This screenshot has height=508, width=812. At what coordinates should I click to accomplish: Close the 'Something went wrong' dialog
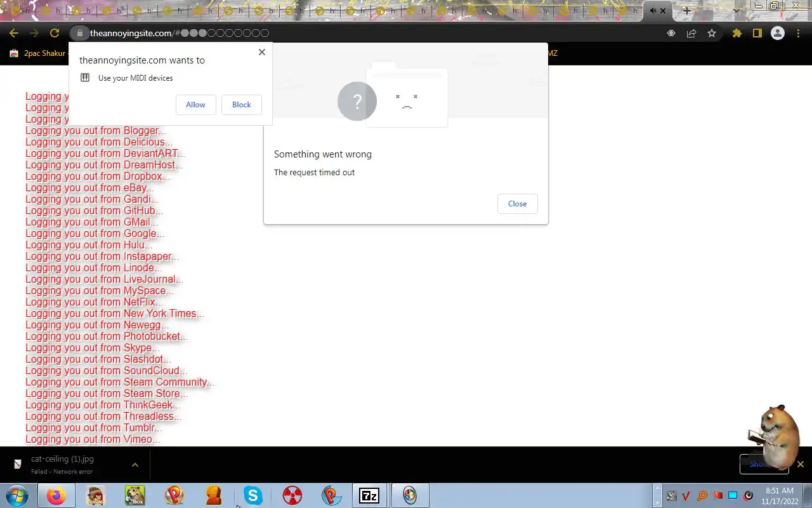click(x=517, y=204)
